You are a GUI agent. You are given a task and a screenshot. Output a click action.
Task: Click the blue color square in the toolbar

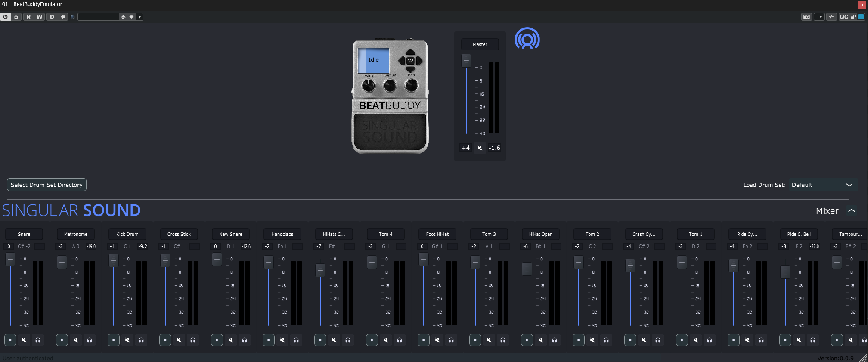(861, 17)
